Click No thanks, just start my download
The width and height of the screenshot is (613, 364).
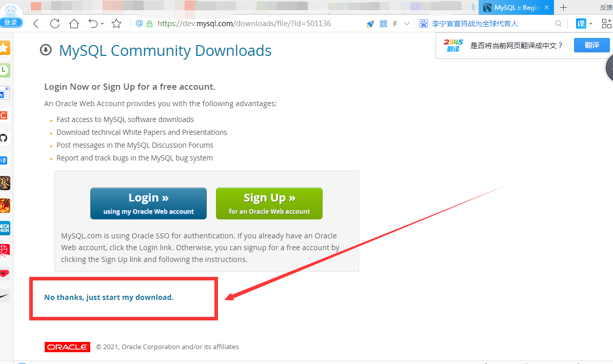tap(109, 297)
